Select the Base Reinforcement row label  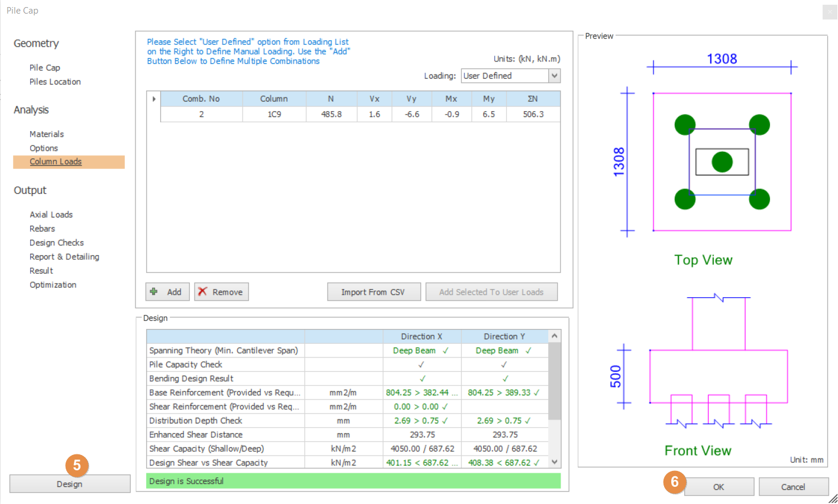click(x=225, y=392)
